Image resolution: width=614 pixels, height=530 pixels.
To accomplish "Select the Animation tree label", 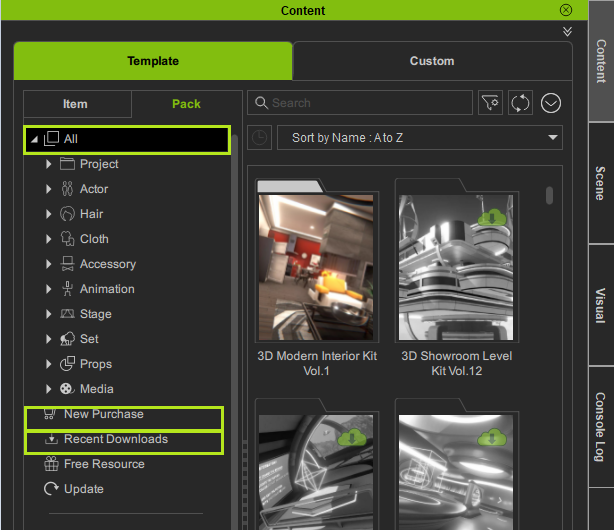I will 107,289.
